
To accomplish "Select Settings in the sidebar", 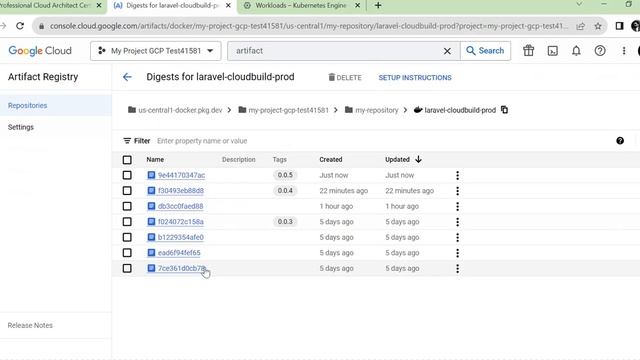I will (x=21, y=127).
